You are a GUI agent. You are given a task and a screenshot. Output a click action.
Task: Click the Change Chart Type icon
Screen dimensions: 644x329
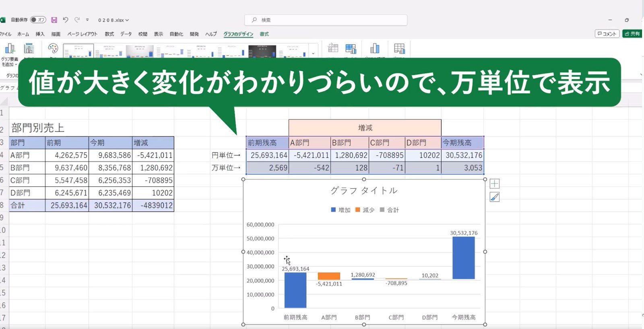[375, 49]
